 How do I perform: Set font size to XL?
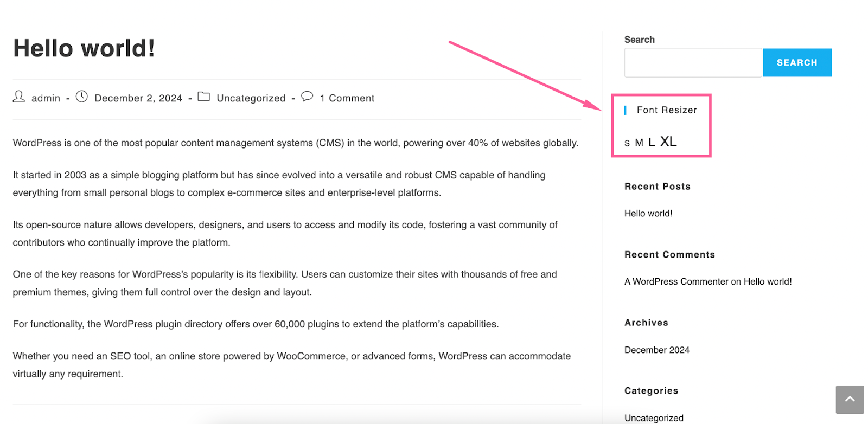[668, 142]
